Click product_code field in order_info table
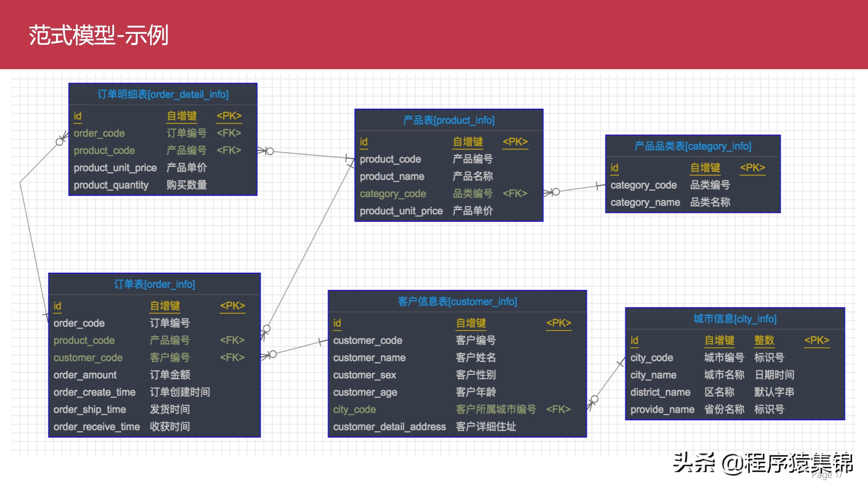The width and height of the screenshot is (868, 488). 84,340
